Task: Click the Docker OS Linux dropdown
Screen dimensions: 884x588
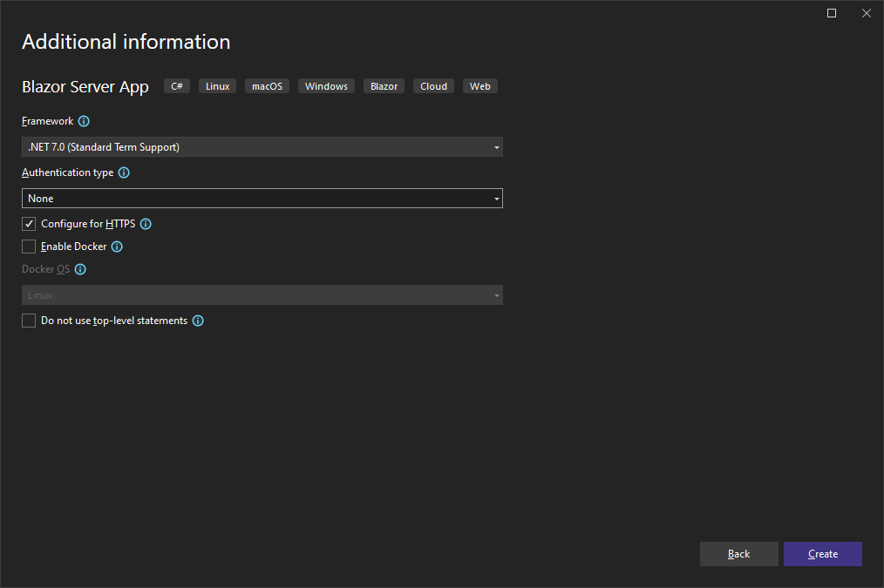Action: (x=262, y=295)
